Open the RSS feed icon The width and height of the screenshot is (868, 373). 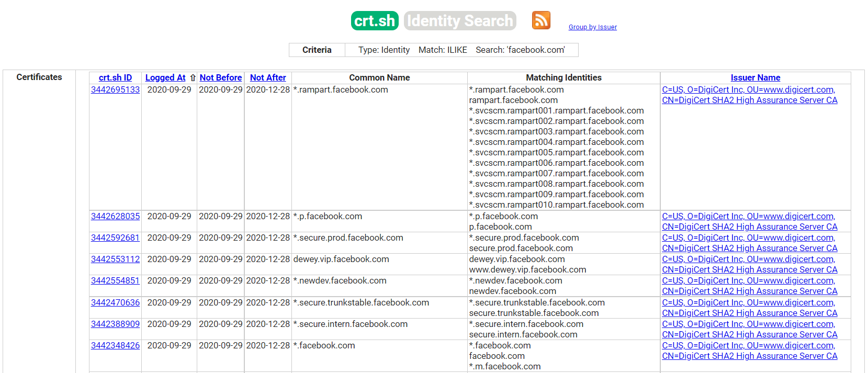(x=541, y=20)
